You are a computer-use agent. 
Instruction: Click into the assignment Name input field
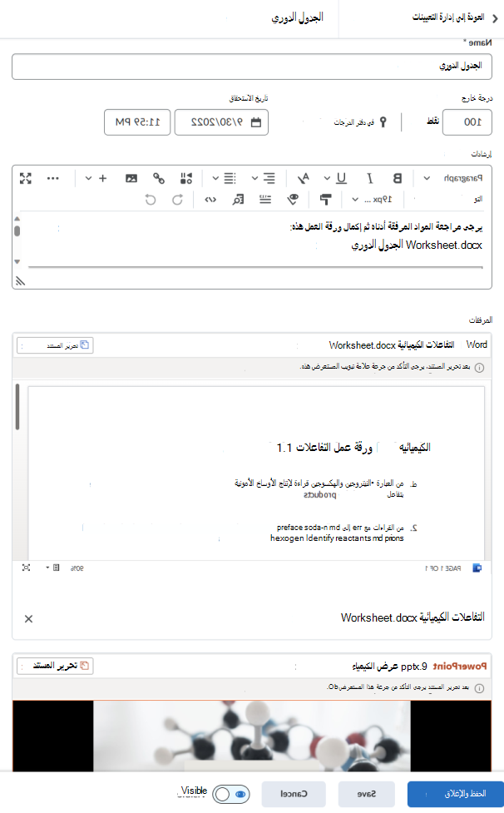252,67
